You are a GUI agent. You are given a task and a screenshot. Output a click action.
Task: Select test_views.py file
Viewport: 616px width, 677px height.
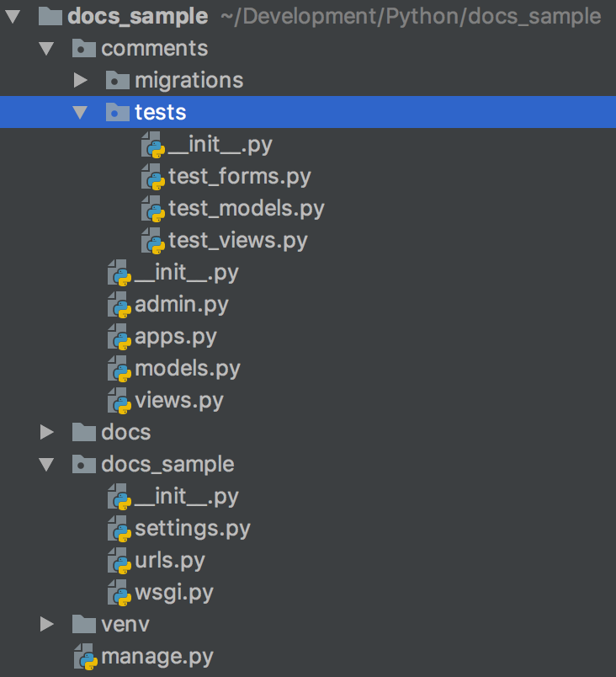pyautogui.click(x=237, y=241)
